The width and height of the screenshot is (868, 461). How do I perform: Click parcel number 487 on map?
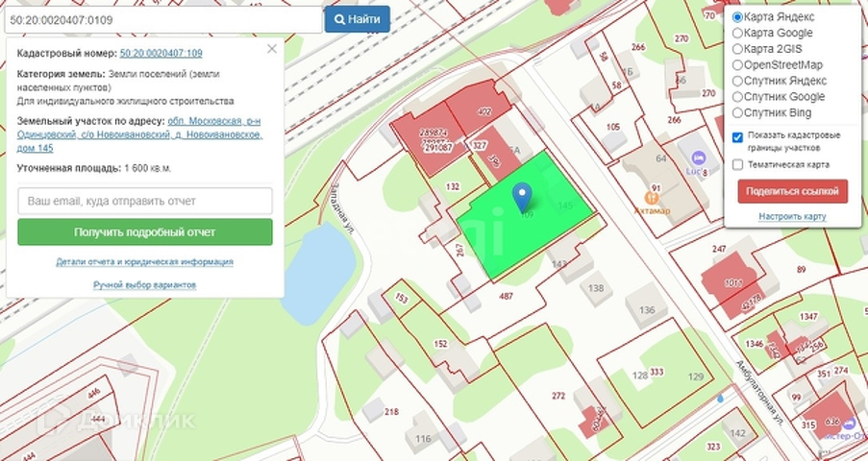506,296
